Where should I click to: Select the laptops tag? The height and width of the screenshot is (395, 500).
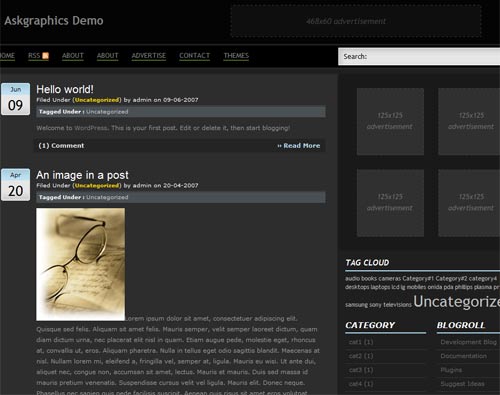(x=380, y=287)
